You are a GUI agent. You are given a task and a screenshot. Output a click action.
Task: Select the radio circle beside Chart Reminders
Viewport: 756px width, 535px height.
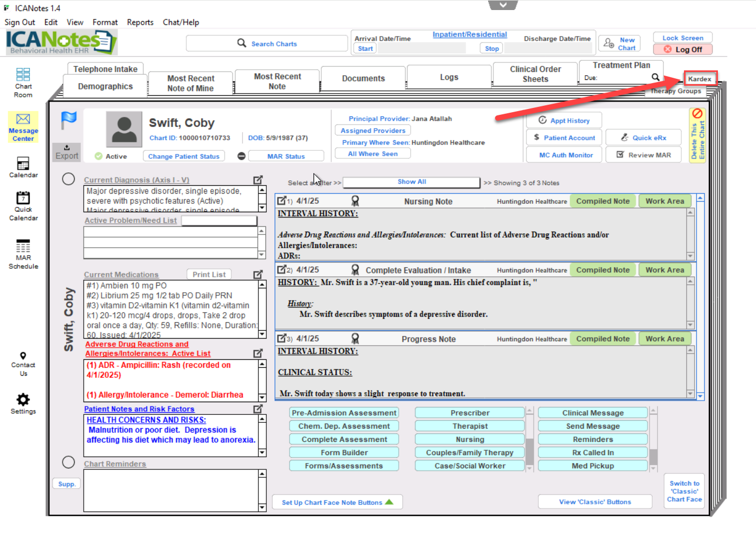pyautogui.click(x=68, y=462)
